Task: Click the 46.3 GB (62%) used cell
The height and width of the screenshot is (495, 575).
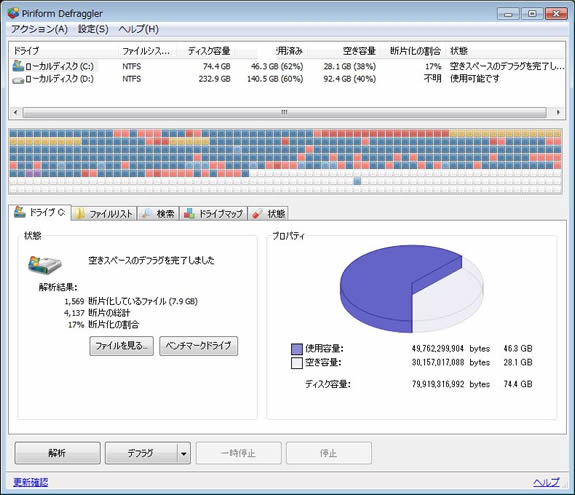Action: [277, 66]
